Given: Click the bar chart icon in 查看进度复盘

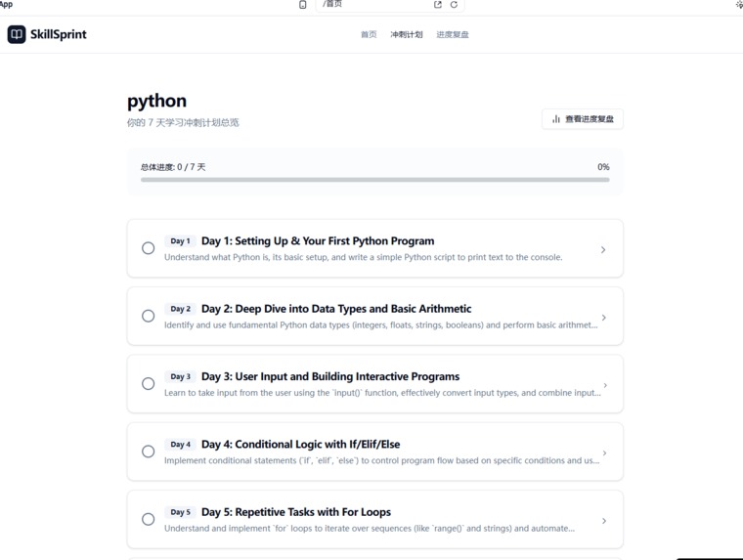Looking at the screenshot, I should 556,119.
